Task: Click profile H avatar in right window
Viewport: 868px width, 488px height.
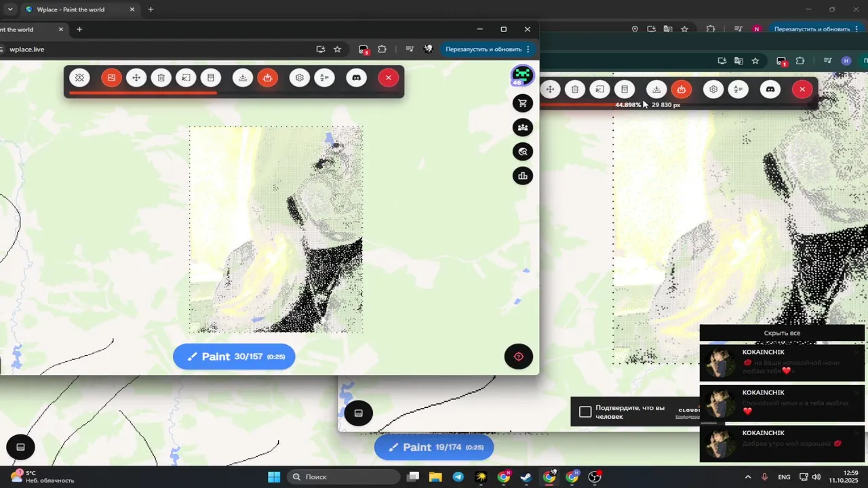Action: pos(846,61)
